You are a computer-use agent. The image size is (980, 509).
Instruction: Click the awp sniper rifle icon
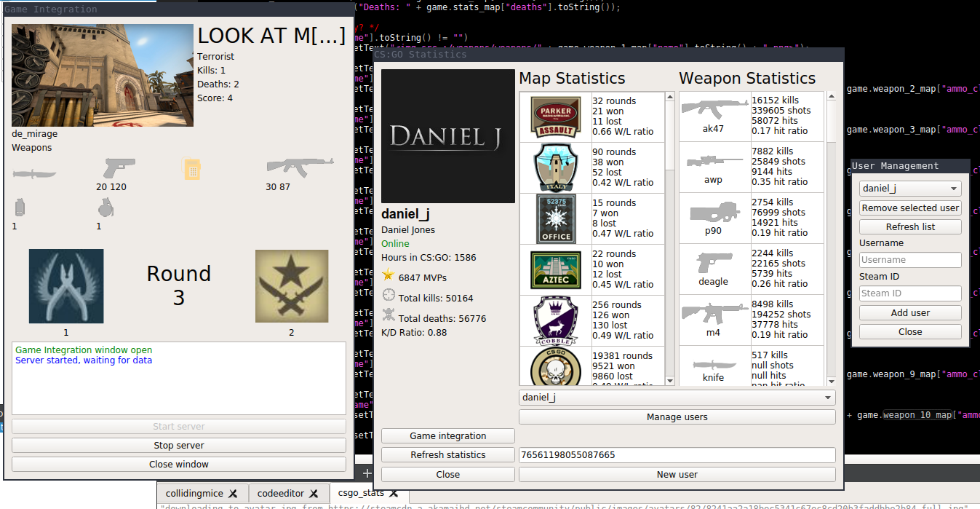point(713,160)
